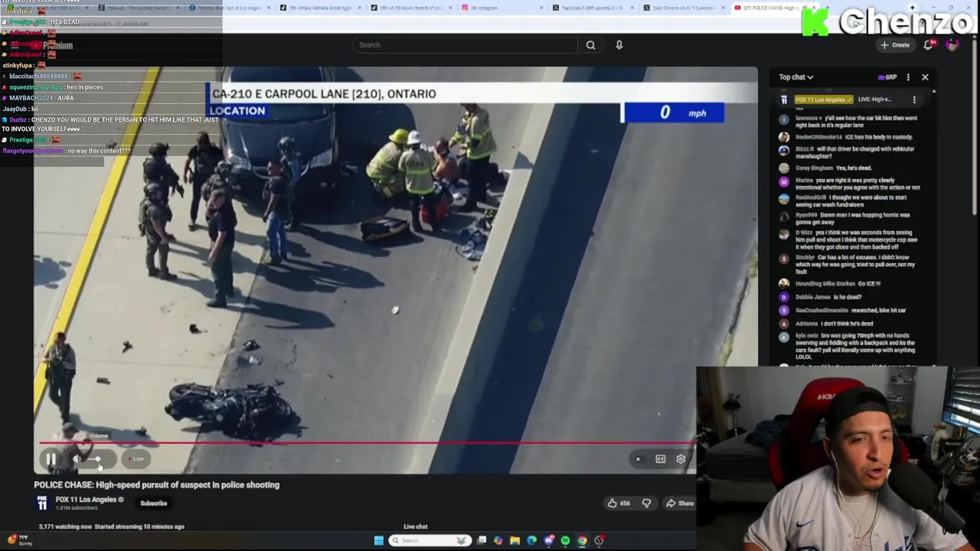Click the video title POLICE CHASE text

point(156,484)
